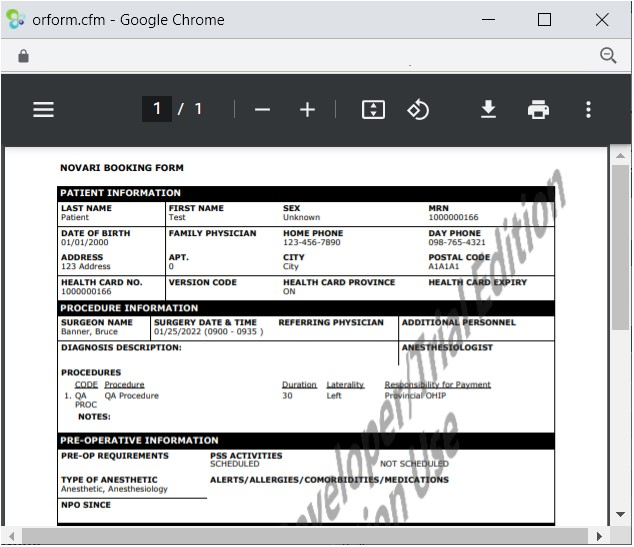Click the page number input field

coord(157,108)
